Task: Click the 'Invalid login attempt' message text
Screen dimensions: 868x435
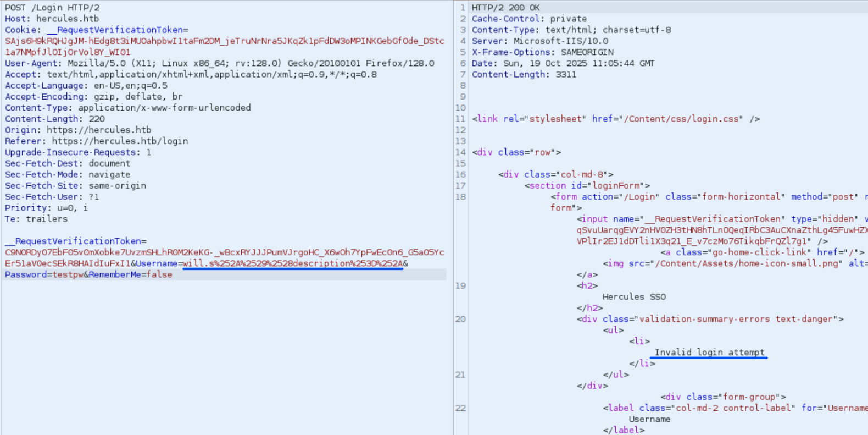Action: point(710,353)
